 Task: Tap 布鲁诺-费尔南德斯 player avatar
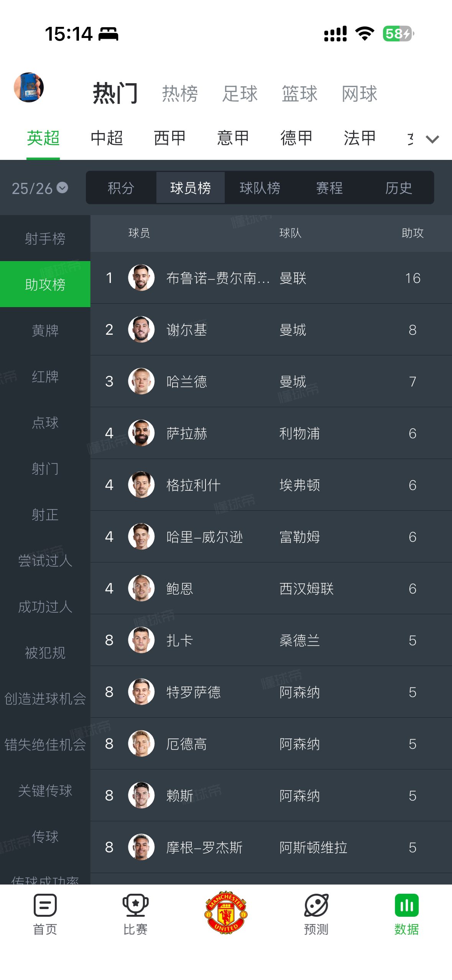141,278
